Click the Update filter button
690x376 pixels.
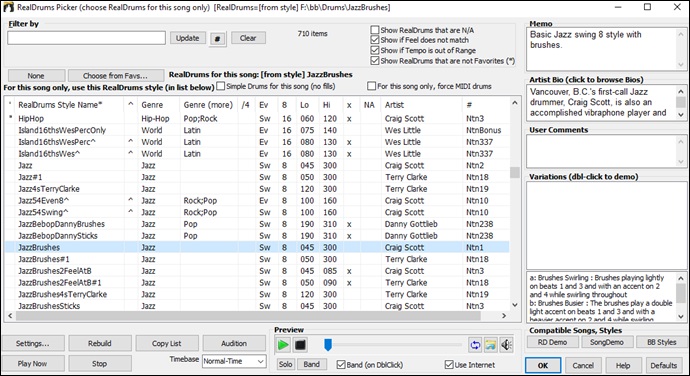(187, 38)
